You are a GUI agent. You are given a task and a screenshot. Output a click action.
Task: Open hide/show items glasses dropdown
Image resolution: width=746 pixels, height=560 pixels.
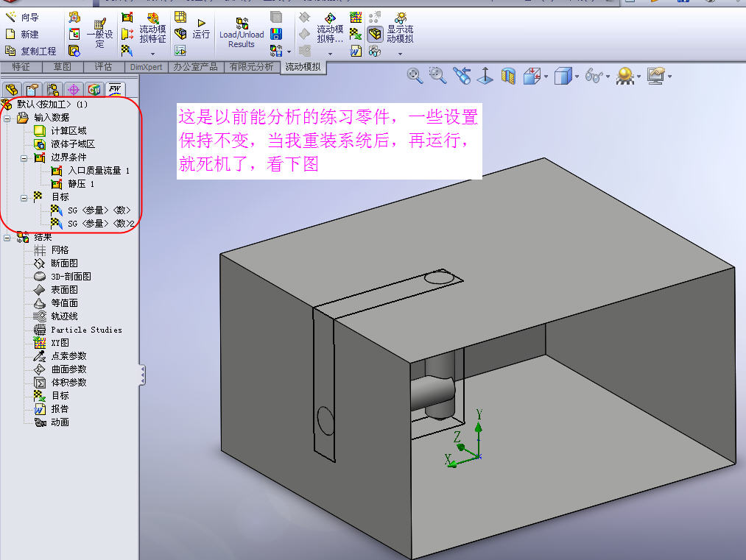click(x=608, y=77)
